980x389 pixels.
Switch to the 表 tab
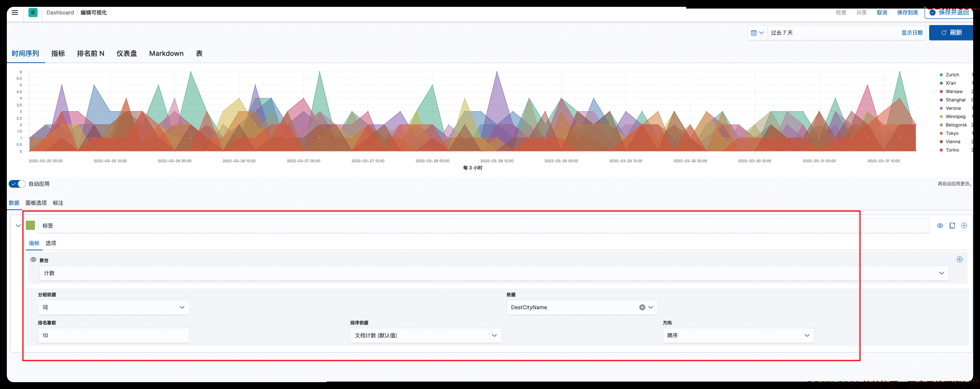pyautogui.click(x=199, y=54)
